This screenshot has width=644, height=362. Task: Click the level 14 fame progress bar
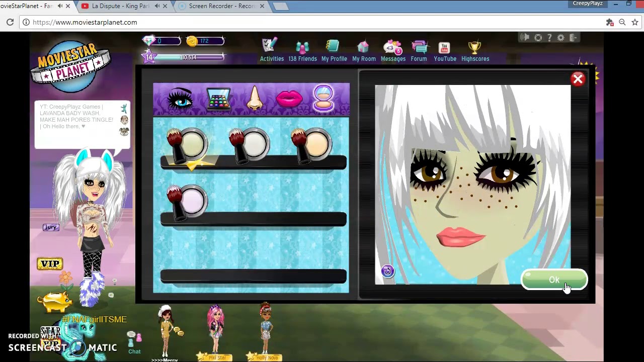[x=184, y=57]
